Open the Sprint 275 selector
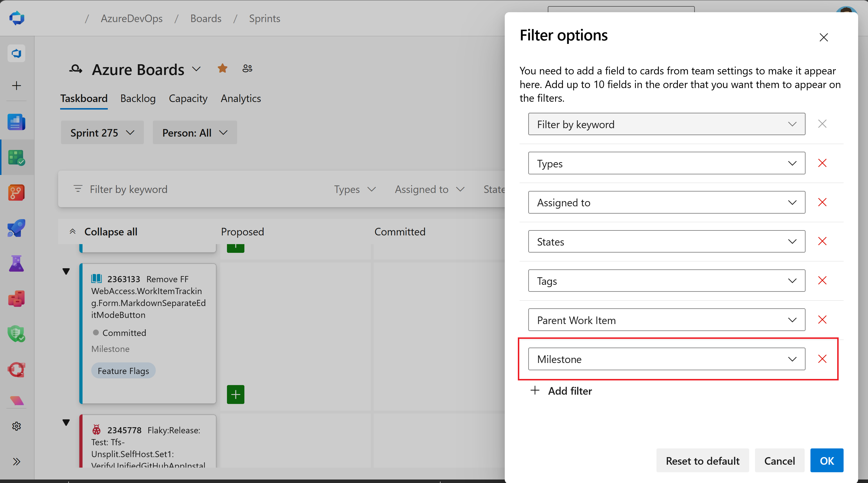 click(102, 133)
